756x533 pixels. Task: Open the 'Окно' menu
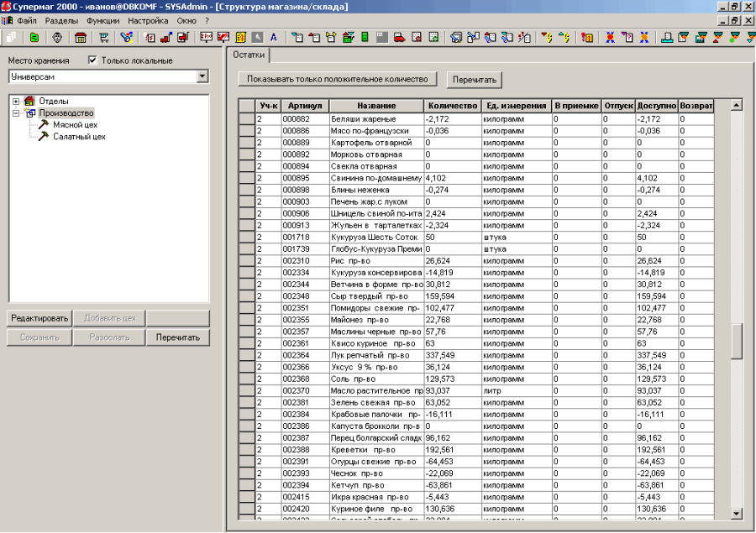186,21
